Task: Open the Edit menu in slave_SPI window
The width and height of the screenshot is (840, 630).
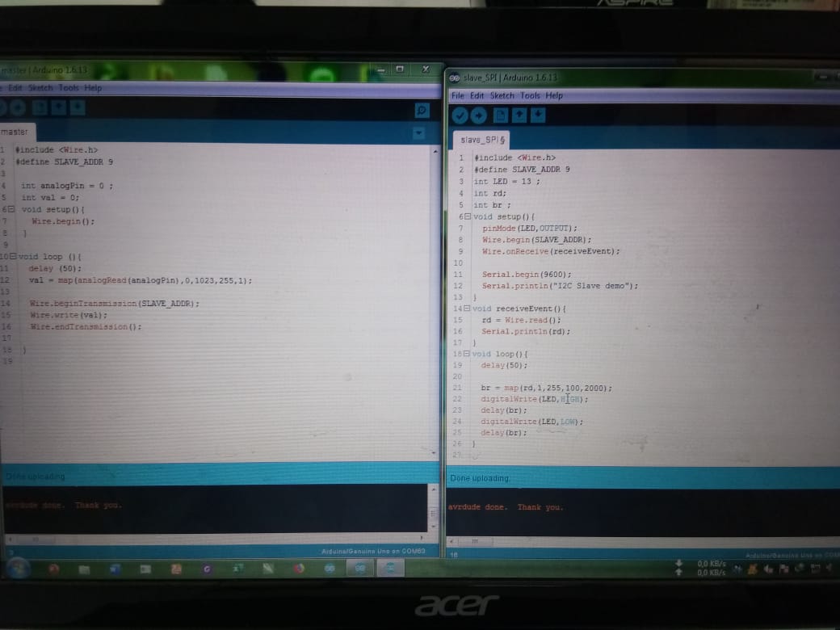Action: (477, 95)
